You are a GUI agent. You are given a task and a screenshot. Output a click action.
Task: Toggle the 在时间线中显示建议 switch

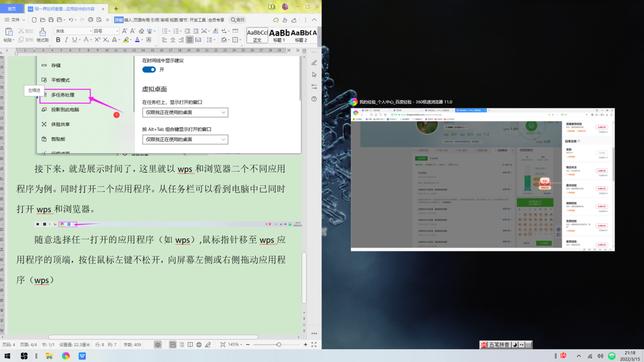(149, 69)
